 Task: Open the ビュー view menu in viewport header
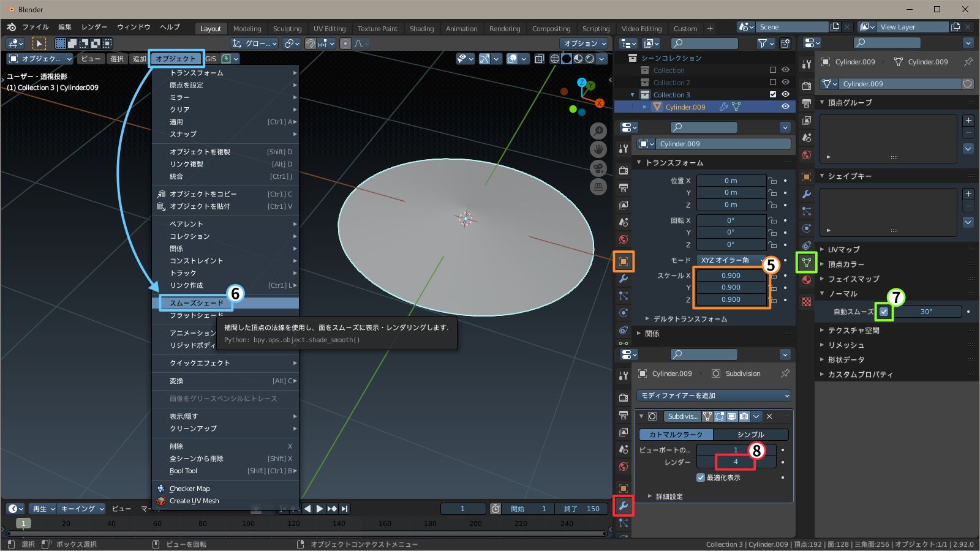(91, 59)
